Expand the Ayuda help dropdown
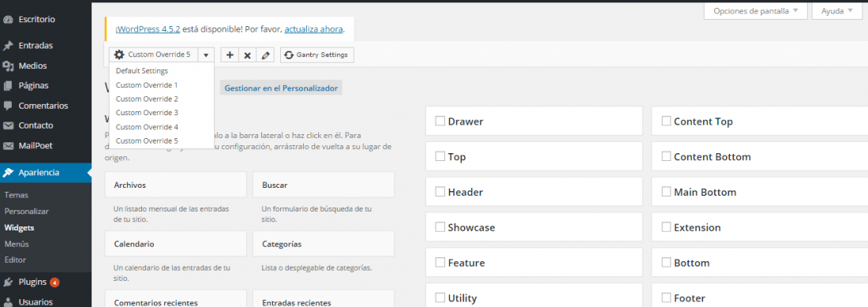This screenshot has height=307, width=868. tap(837, 10)
